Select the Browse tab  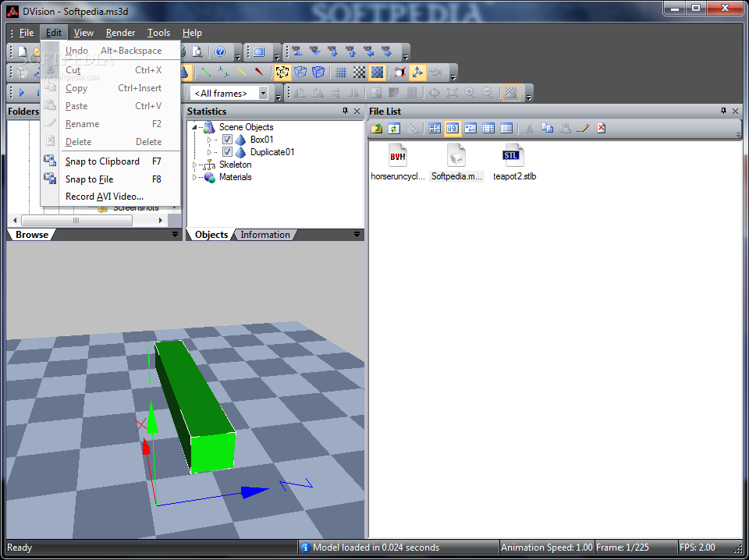31,235
